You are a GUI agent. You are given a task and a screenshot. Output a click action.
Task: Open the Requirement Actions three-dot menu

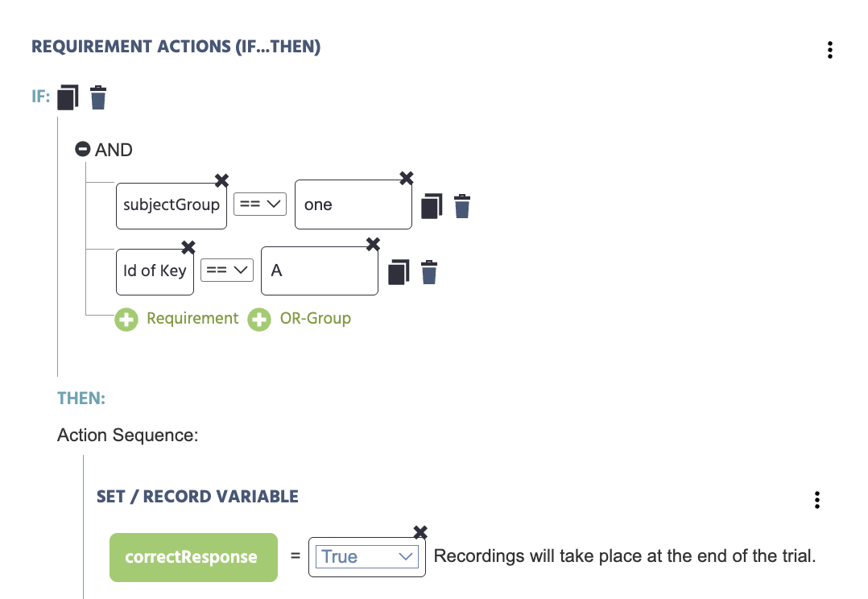[830, 51]
